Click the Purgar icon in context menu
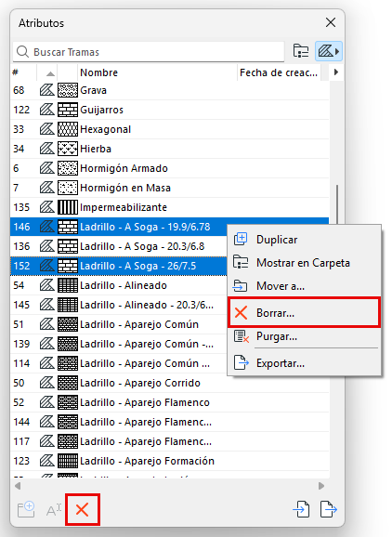Image resolution: width=392 pixels, height=537 pixels. (241, 336)
